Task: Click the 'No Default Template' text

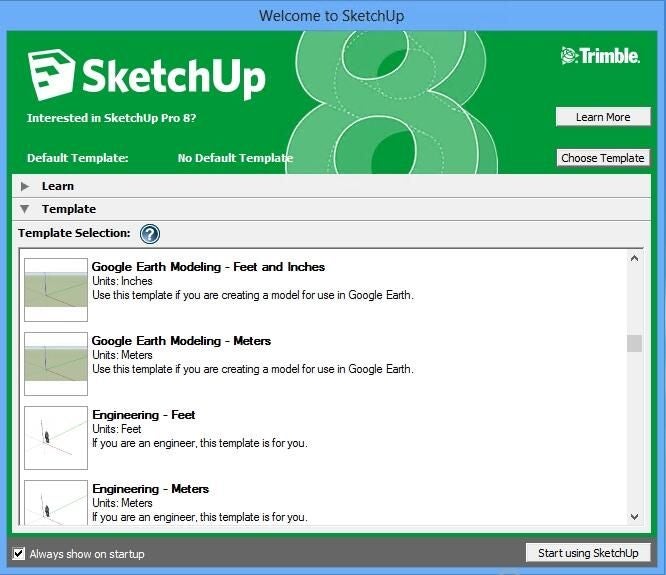Action: [x=235, y=158]
